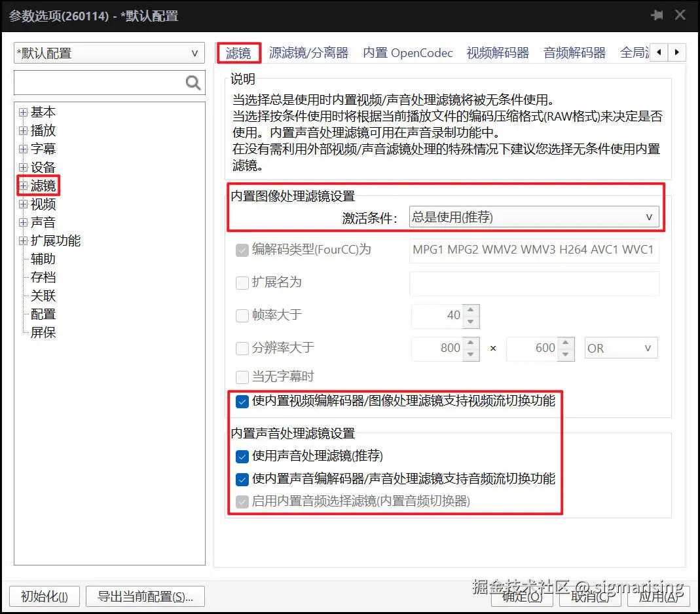Image resolution: width=700 pixels, height=614 pixels.
Task: Check the 分辨率大于 condition
Action: tap(242, 348)
